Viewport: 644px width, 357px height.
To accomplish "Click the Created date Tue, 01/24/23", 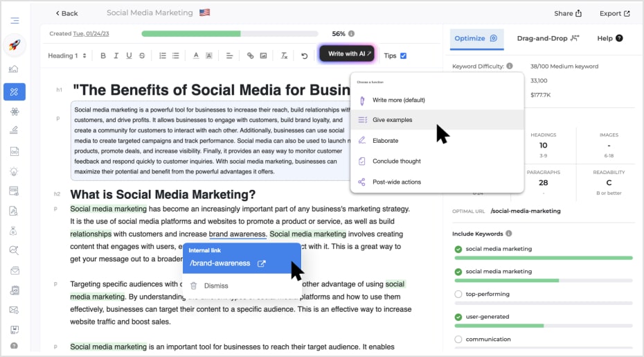I will coord(91,34).
